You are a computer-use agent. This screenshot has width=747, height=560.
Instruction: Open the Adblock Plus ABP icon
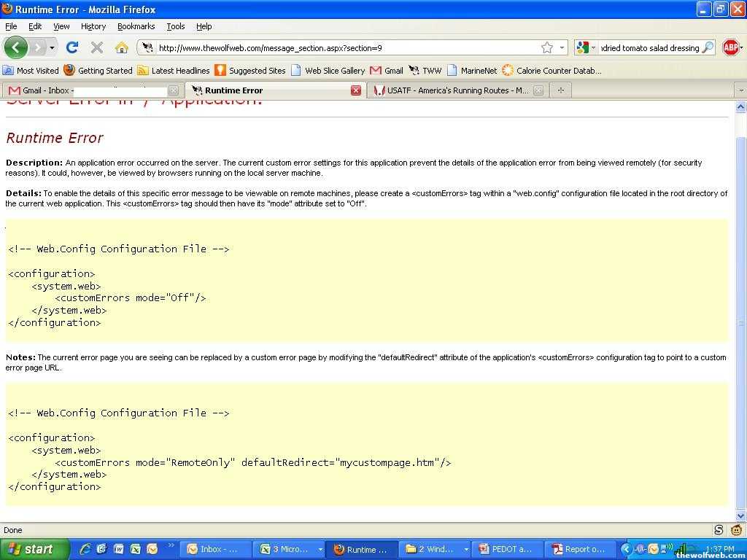point(730,47)
